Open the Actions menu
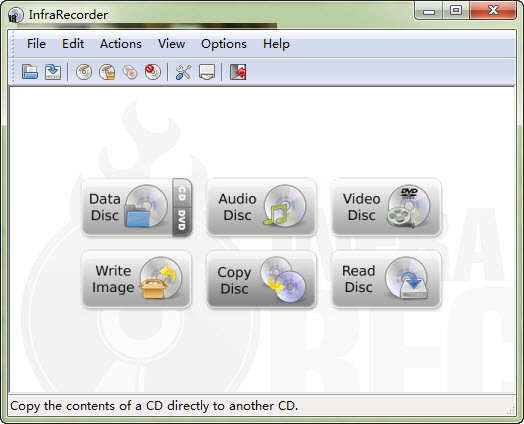Image resolution: width=524 pixels, height=424 pixels. pos(121,44)
